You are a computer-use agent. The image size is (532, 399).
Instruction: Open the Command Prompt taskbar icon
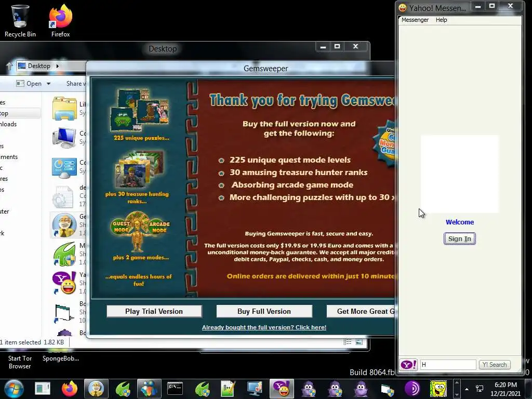click(x=175, y=389)
